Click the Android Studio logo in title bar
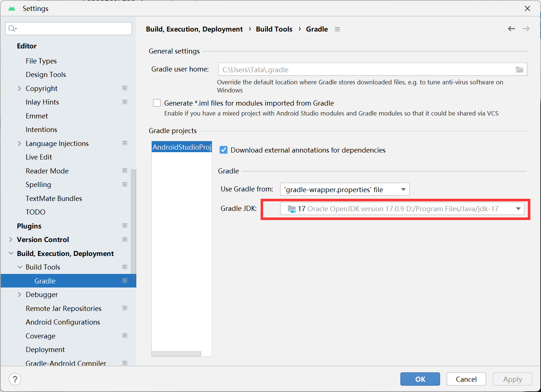Viewport: 541px width, 392px height. (x=12, y=8)
